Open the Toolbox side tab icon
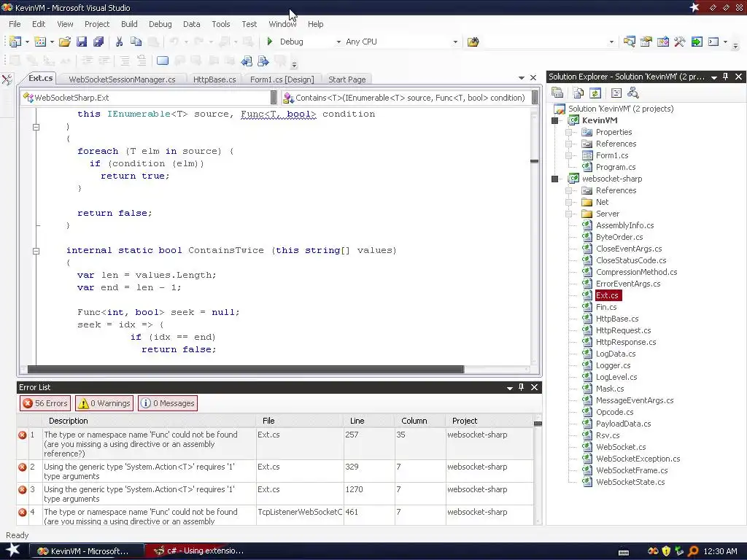Viewport: 747px width, 560px height. pyautogui.click(x=7, y=79)
